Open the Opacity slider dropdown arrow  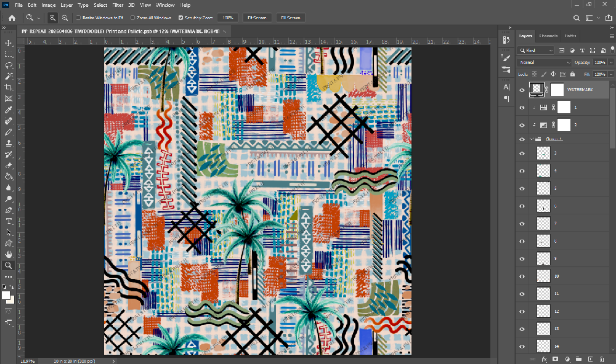click(x=611, y=62)
